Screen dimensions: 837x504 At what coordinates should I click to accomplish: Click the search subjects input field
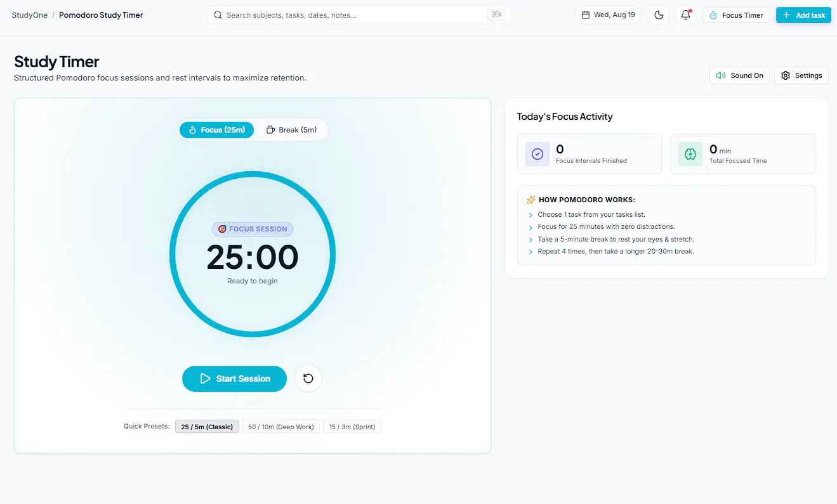359,15
